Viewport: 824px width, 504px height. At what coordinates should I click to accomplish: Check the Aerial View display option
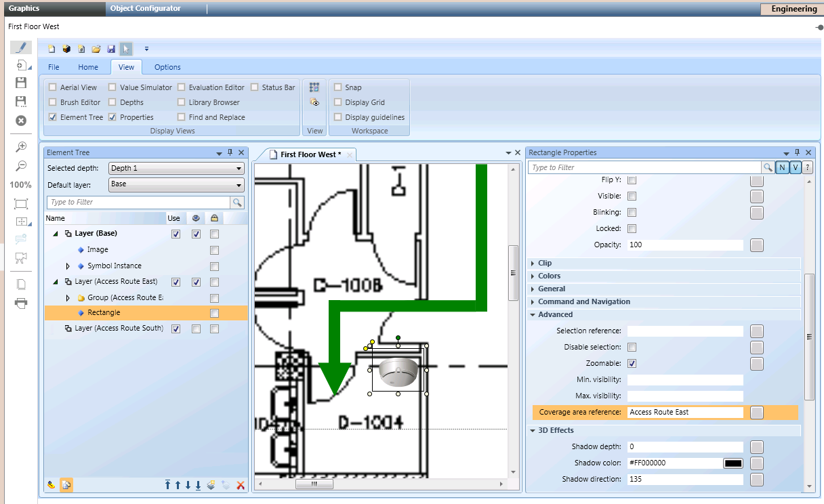click(x=52, y=87)
